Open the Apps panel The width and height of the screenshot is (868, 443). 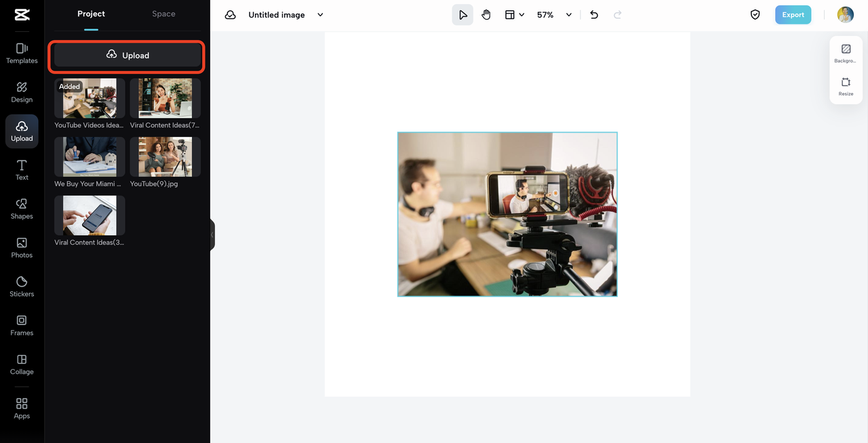pos(22,408)
